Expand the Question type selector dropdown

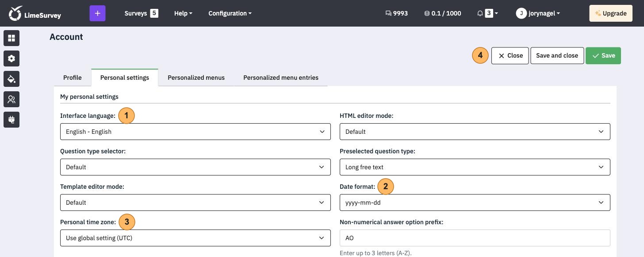tap(195, 167)
